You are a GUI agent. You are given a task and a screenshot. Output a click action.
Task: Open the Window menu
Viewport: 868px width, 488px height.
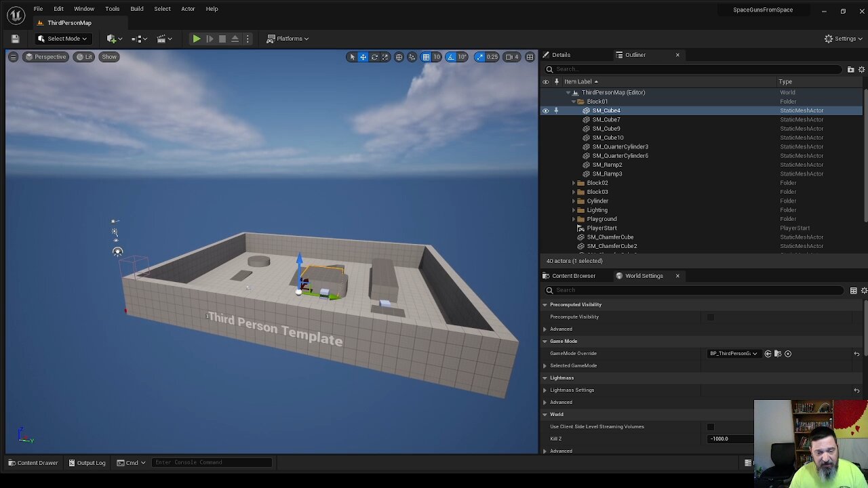tap(84, 9)
